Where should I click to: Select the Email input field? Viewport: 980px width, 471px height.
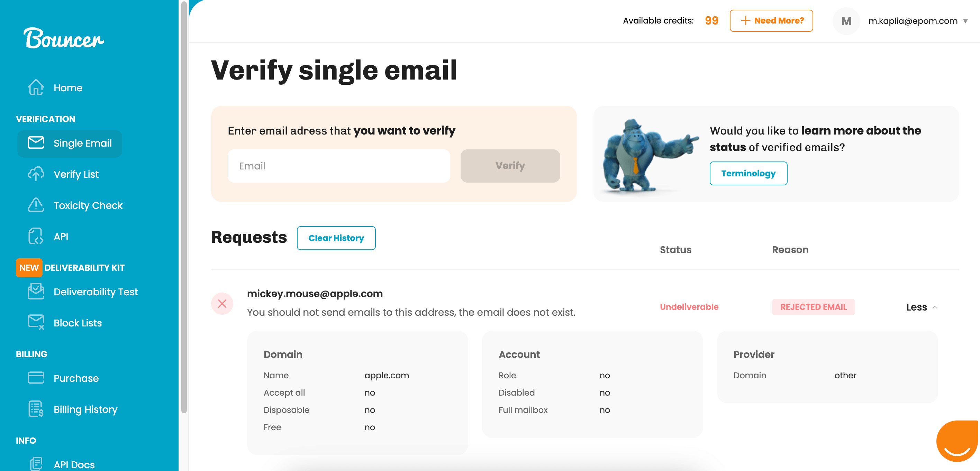click(339, 166)
